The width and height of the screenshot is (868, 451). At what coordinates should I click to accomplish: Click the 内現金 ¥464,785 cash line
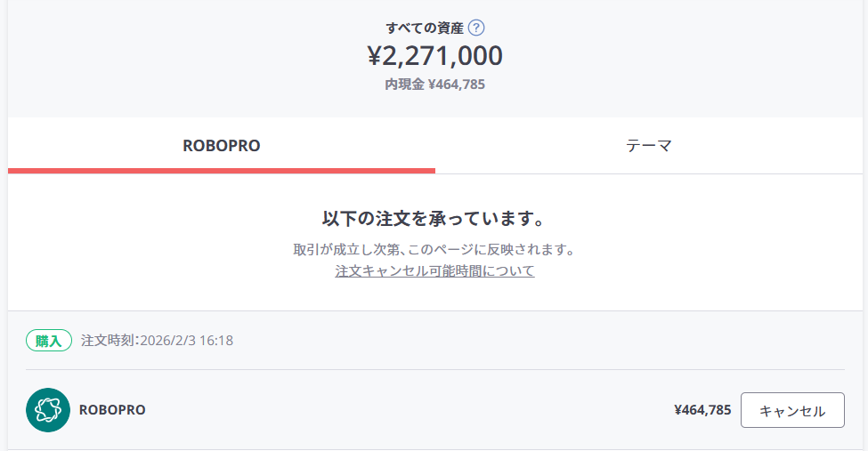click(x=435, y=85)
